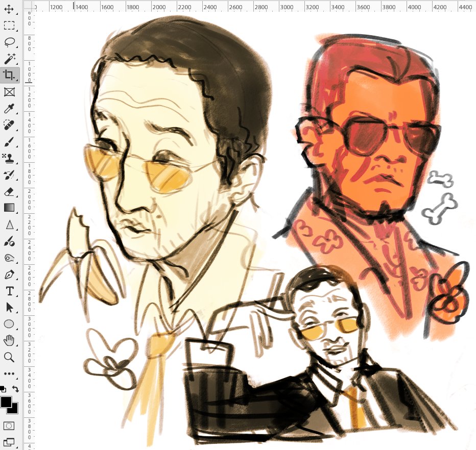476x450 pixels.
Task: Pick the Magic Wand tool
Action: point(9,59)
